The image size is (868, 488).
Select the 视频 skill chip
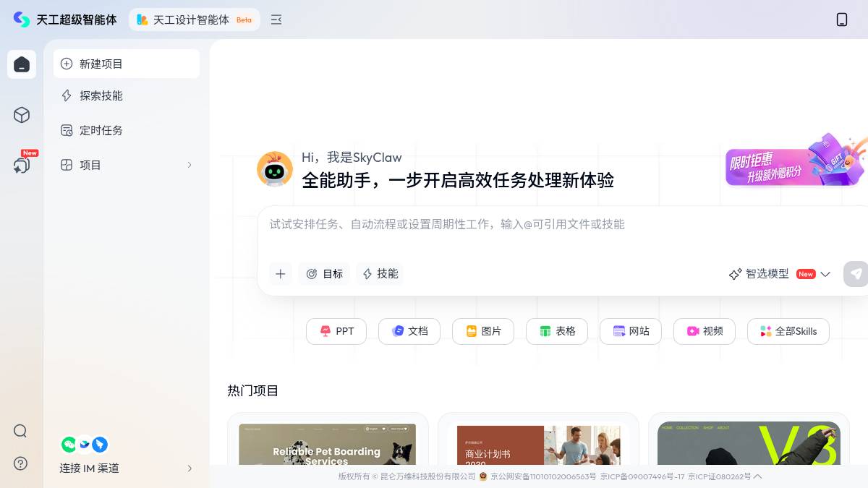tap(705, 331)
